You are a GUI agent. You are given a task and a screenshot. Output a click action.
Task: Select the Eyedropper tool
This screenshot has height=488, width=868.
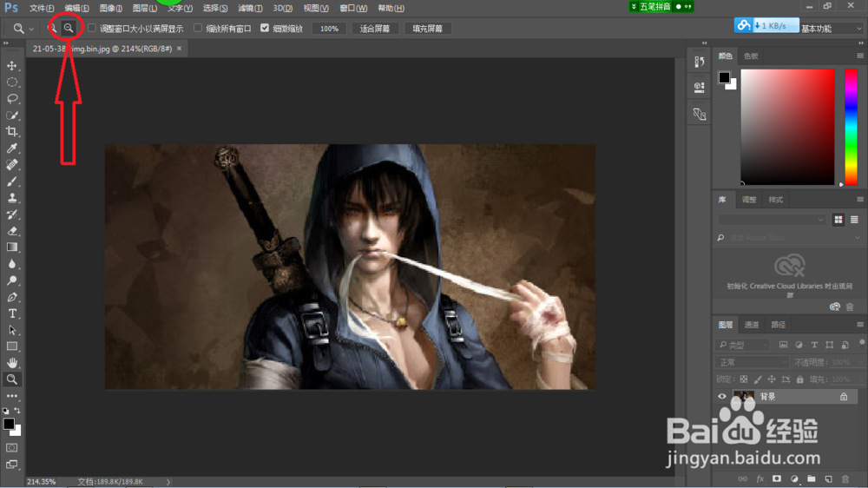coord(11,148)
